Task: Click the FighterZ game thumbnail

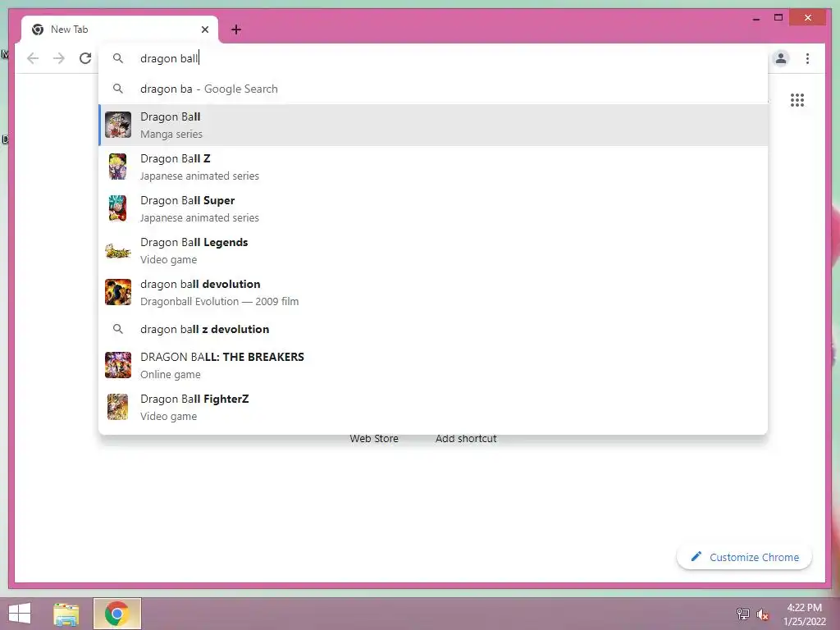Action: (x=118, y=407)
